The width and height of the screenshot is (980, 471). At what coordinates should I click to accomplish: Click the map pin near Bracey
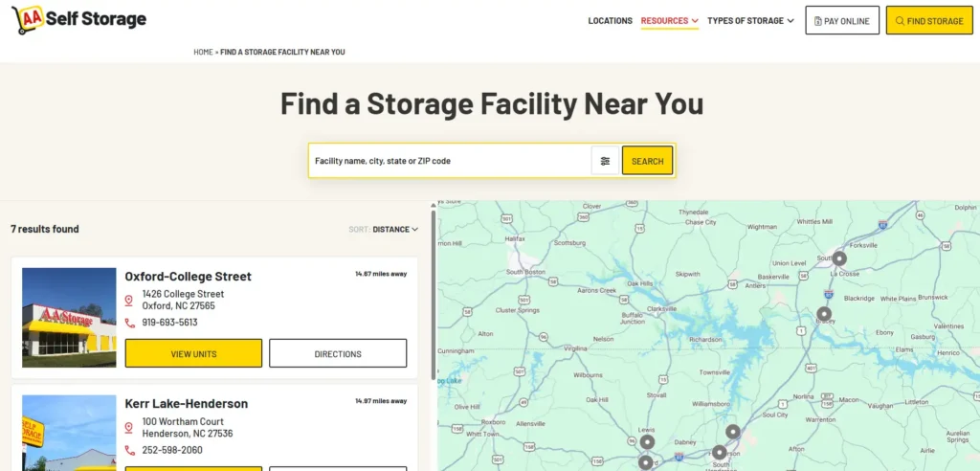pos(824,314)
